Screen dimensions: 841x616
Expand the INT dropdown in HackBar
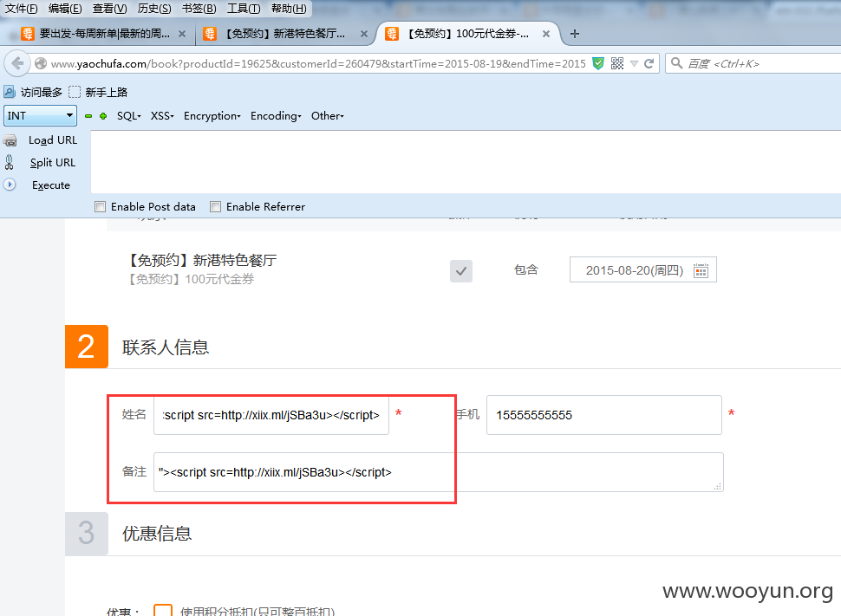40,116
